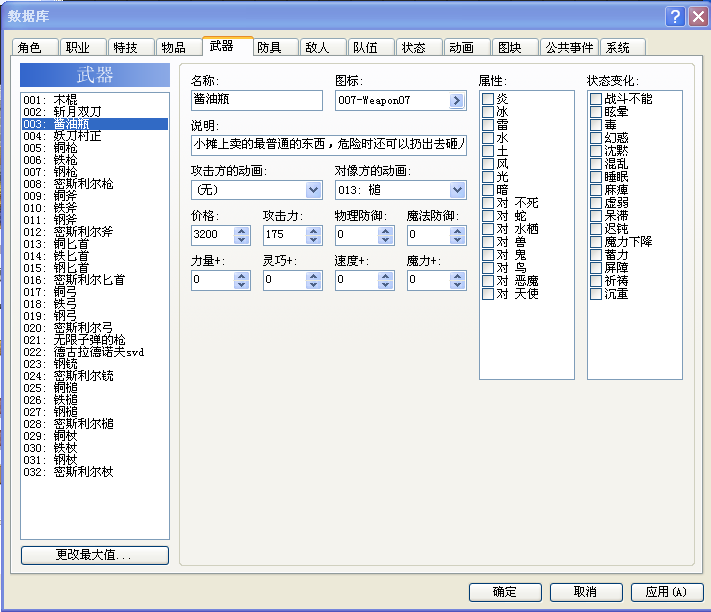The image size is (711, 612).
Task: Open the 物品 tab
Action: coord(179,47)
